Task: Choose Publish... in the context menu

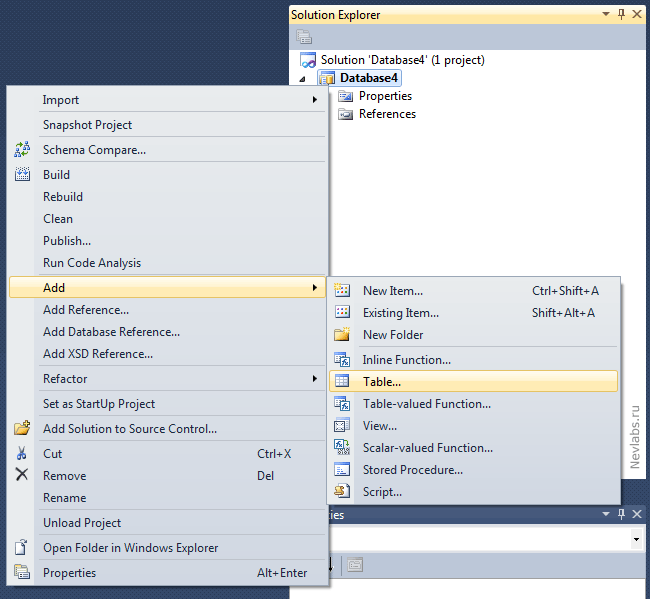Action: [67, 241]
